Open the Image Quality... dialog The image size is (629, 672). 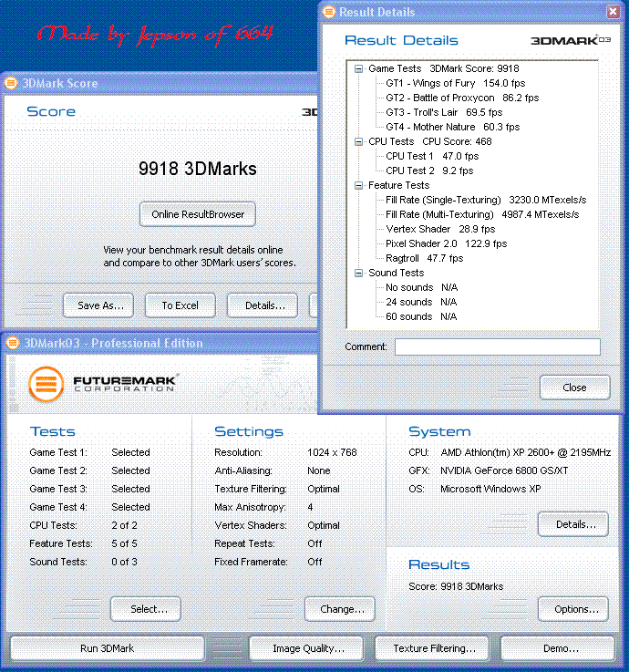(306, 648)
